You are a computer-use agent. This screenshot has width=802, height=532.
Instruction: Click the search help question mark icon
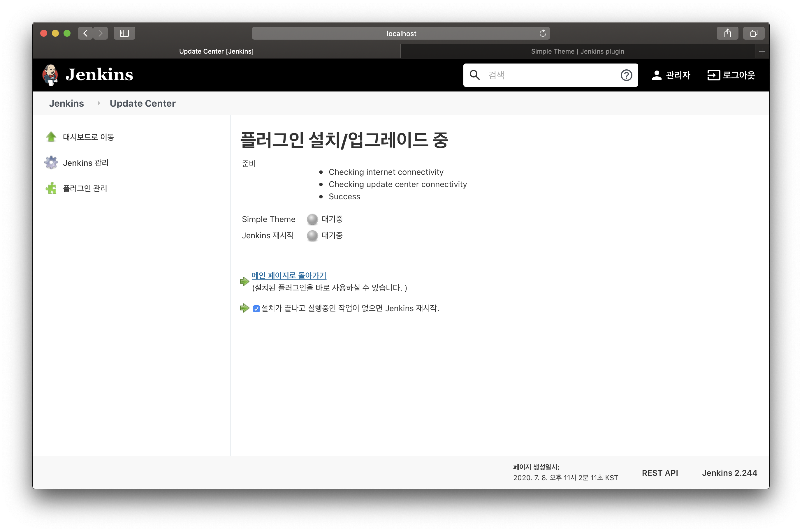pyautogui.click(x=626, y=75)
